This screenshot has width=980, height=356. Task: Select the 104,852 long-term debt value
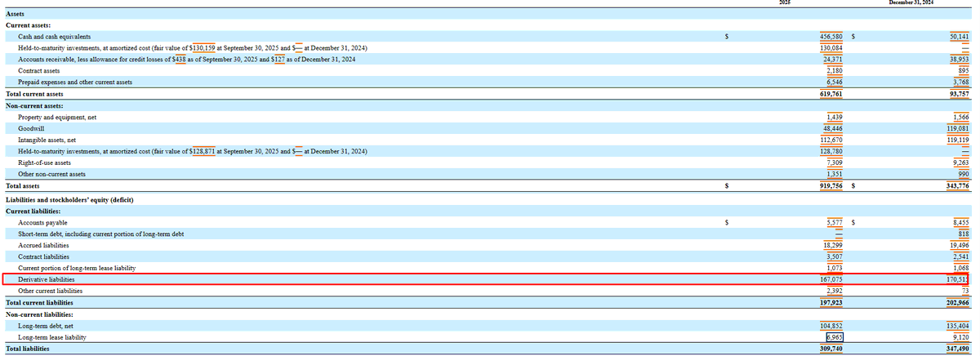coord(831,325)
